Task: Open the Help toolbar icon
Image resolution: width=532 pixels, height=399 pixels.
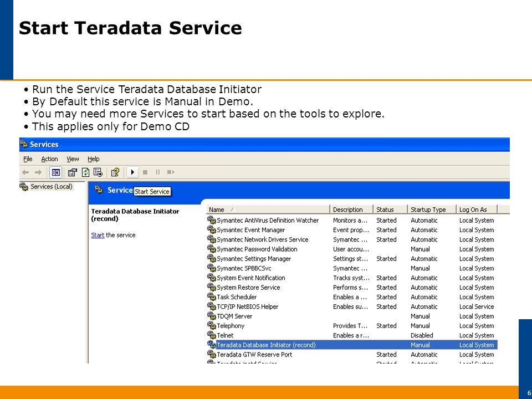Action: pyautogui.click(x=115, y=172)
